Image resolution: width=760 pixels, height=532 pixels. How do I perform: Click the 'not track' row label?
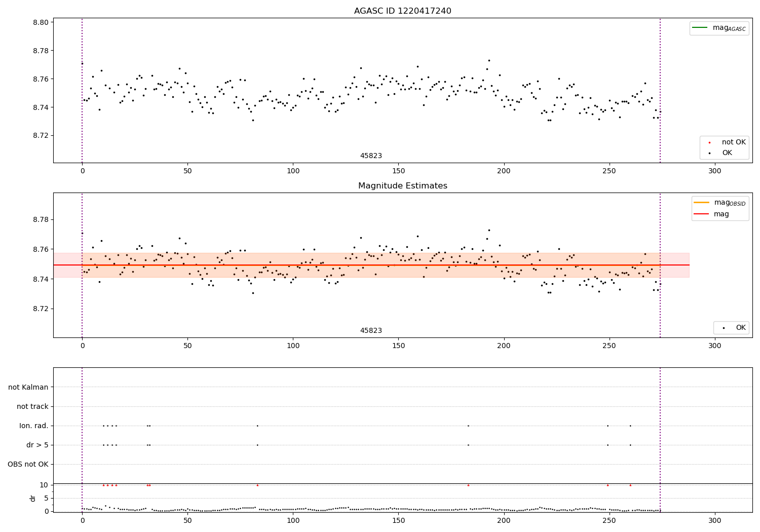pyautogui.click(x=32, y=406)
